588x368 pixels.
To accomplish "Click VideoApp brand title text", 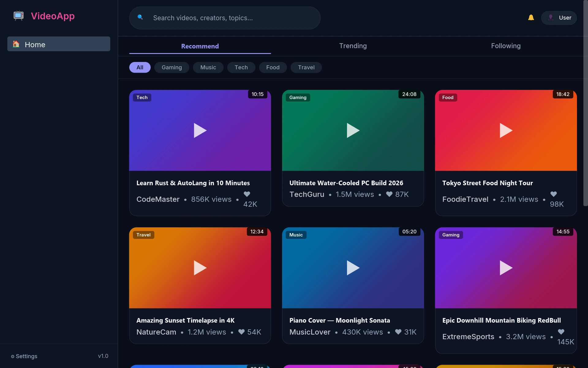I will pos(53,16).
